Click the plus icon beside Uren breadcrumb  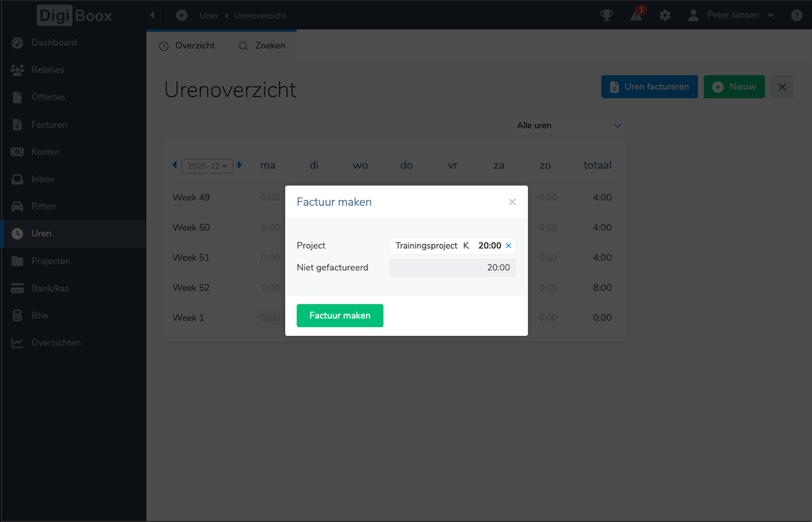pos(182,16)
